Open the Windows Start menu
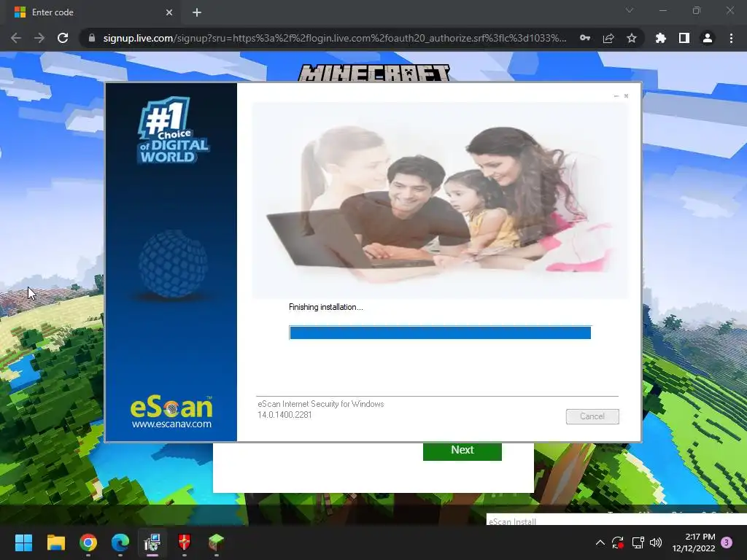Image resolution: width=747 pixels, height=560 pixels. pyautogui.click(x=23, y=542)
